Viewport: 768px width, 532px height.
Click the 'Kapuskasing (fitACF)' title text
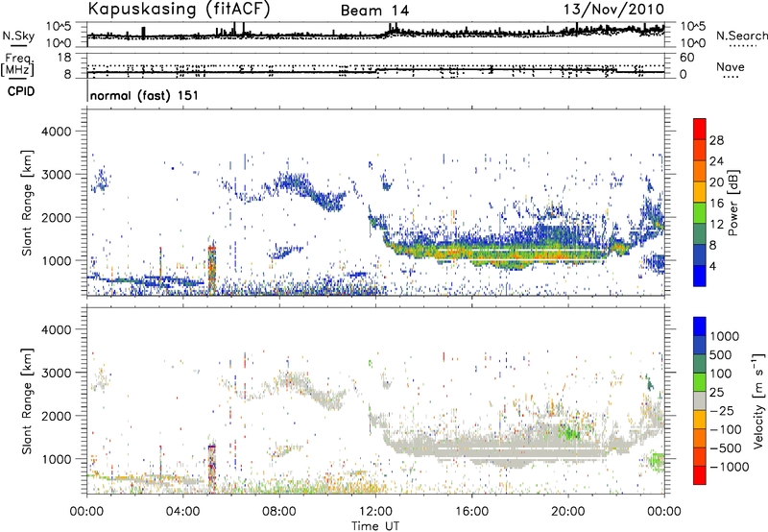[x=179, y=9]
